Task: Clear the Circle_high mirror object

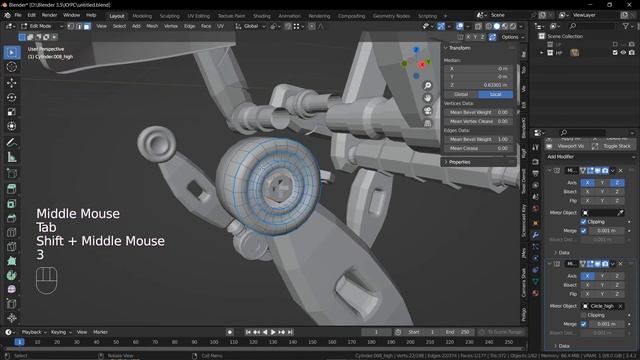Action: 620,306
